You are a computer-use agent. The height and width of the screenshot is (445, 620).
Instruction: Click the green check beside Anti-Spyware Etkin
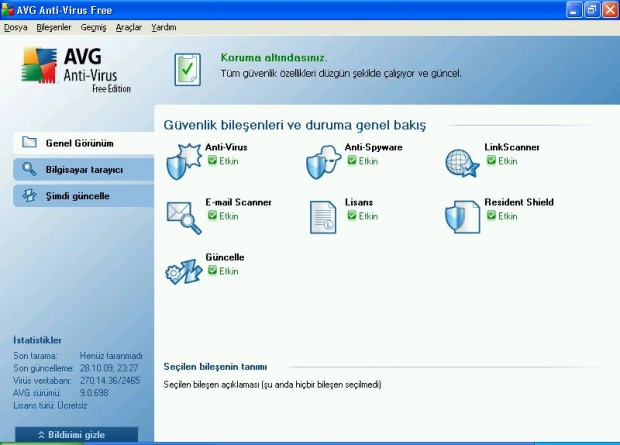tap(352, 160)
